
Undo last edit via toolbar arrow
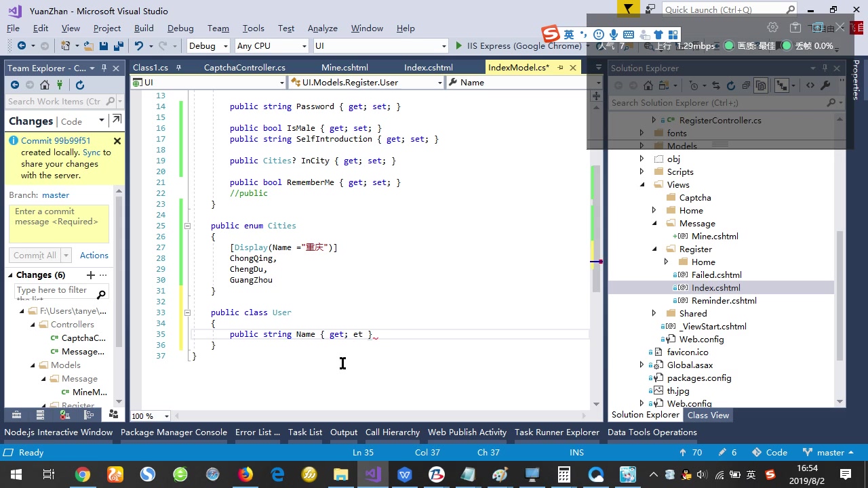coord(139,45)
